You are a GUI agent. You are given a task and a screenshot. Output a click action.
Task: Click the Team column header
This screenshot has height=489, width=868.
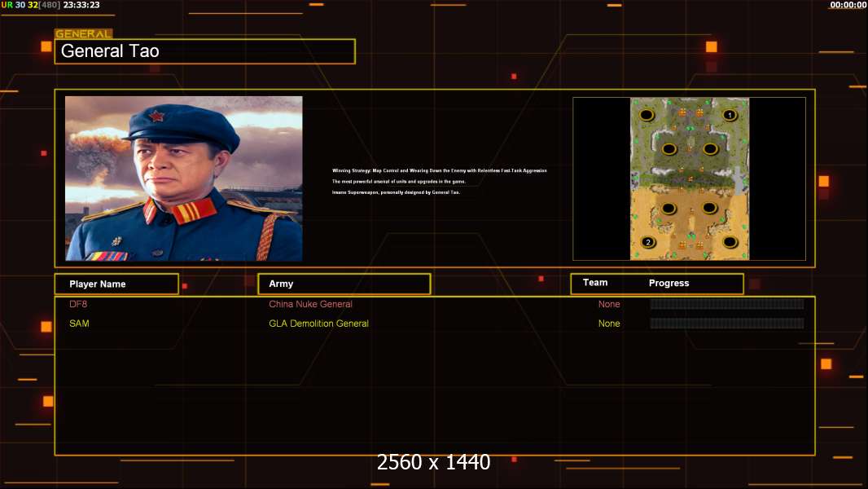pyautogui.click(x=595, y=283)
